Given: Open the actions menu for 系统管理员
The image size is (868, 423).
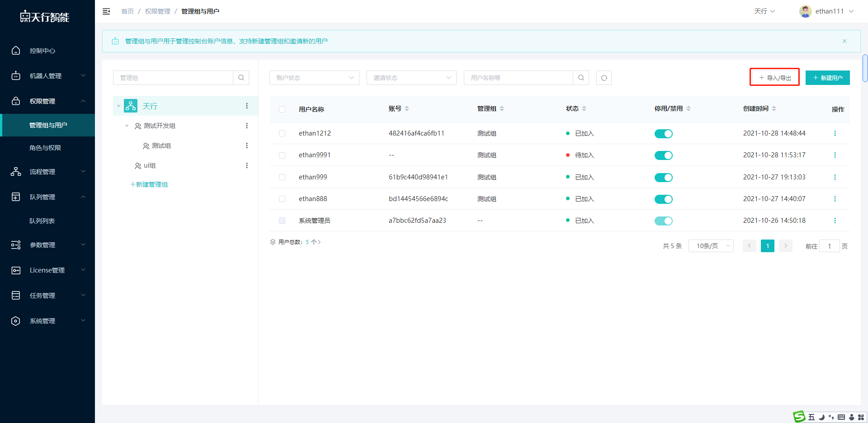Looking at the screenshot, I should [835, 221].
